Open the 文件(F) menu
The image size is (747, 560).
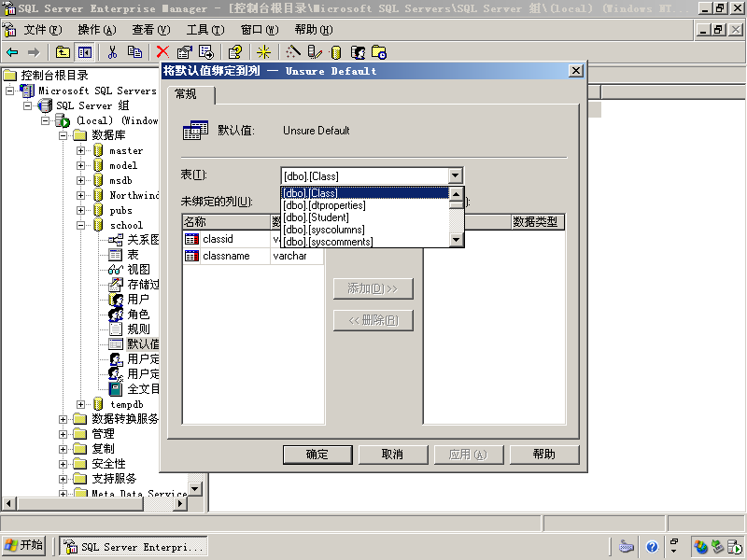42,30
